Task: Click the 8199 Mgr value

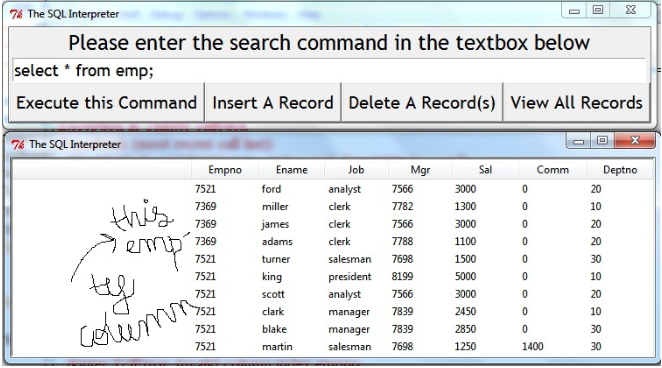Action: 402,276
